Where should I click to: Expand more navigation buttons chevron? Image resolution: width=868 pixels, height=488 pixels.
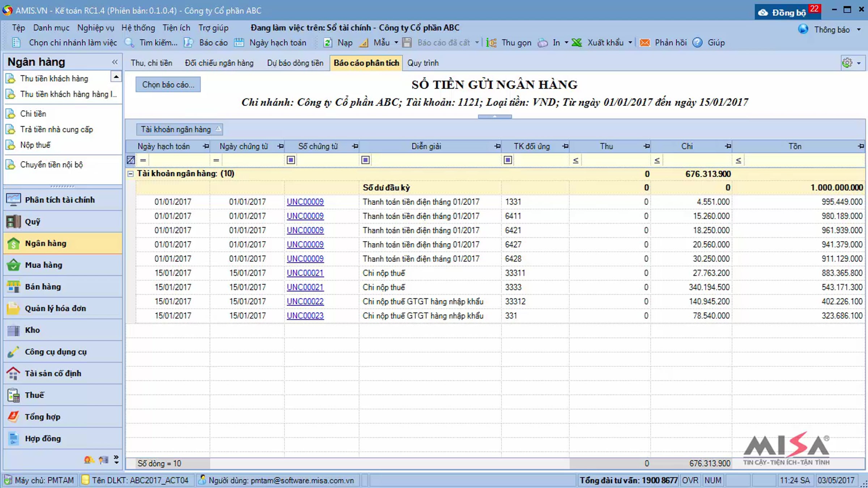click(116, 459)
